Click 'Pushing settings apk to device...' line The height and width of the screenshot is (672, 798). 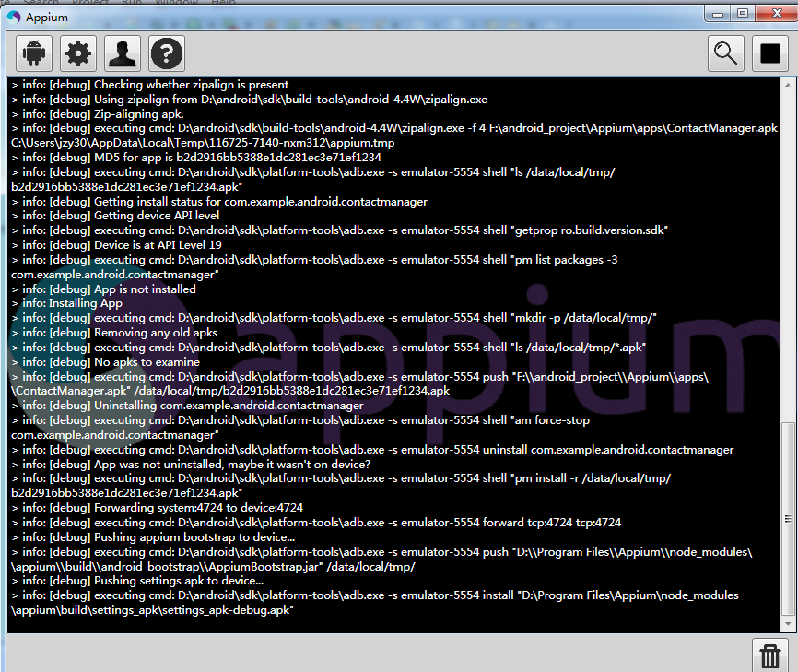[137, 581]
